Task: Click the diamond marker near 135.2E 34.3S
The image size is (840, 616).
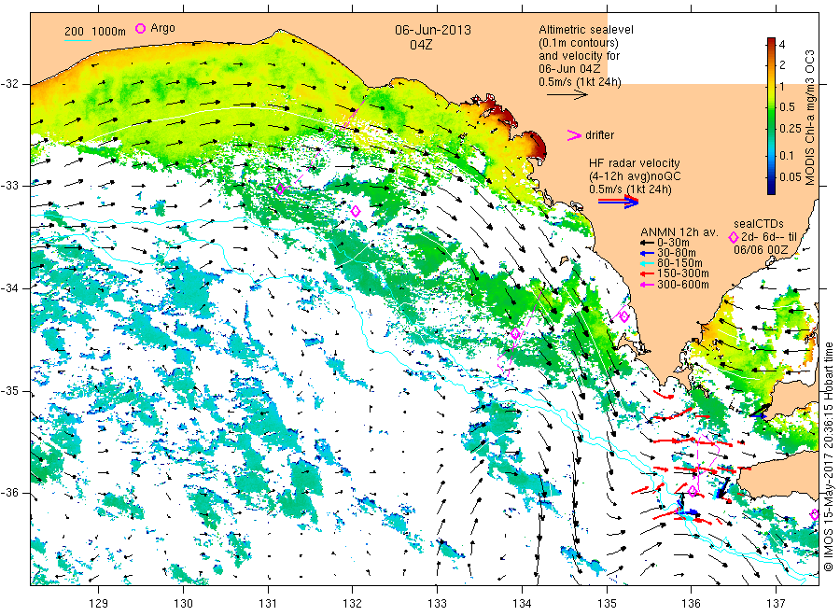Action: (x=624, y=316)
